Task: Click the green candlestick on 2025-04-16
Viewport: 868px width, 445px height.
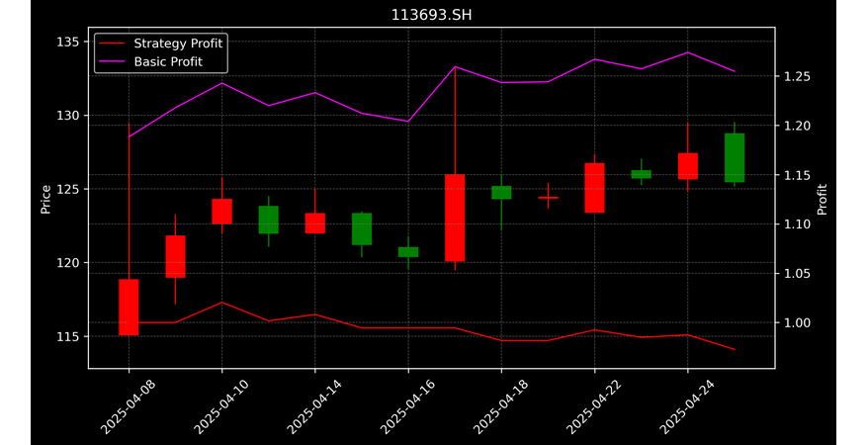Action: coord(408,252)
